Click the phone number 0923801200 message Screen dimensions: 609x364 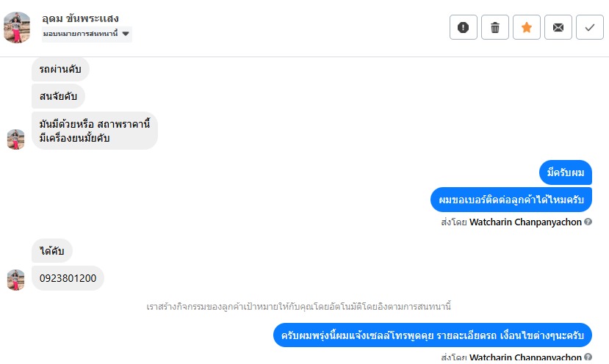click(x=68, y=278)
